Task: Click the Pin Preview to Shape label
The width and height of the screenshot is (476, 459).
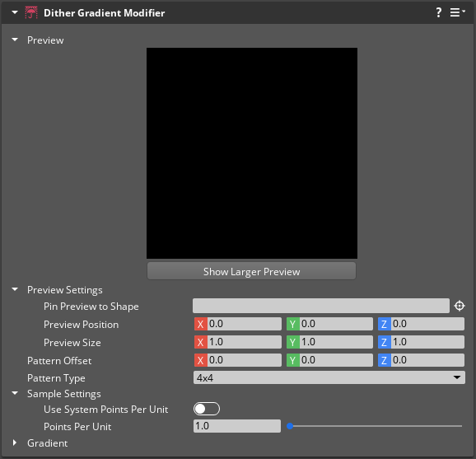Action: [91, 307]
